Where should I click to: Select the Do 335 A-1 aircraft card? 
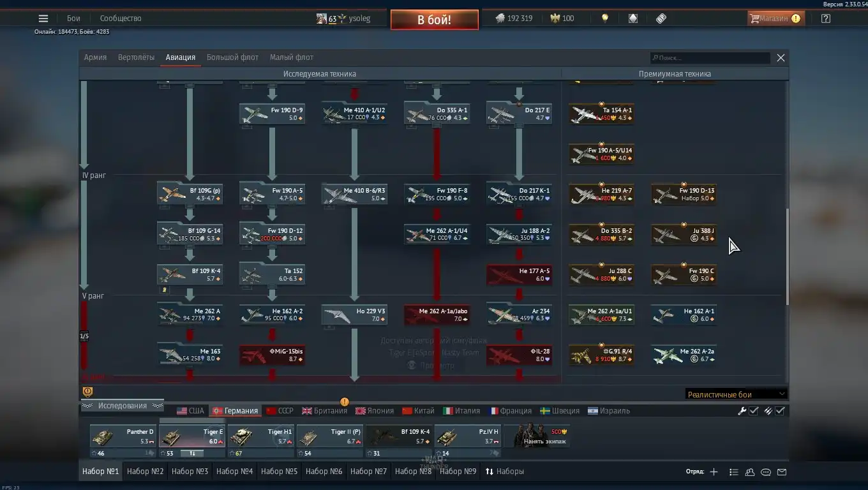(437, 114)
